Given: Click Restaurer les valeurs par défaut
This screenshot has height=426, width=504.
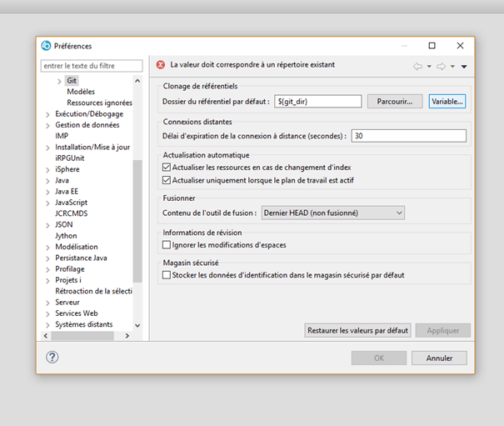Looking at the screenshot, I should point(357,330).
